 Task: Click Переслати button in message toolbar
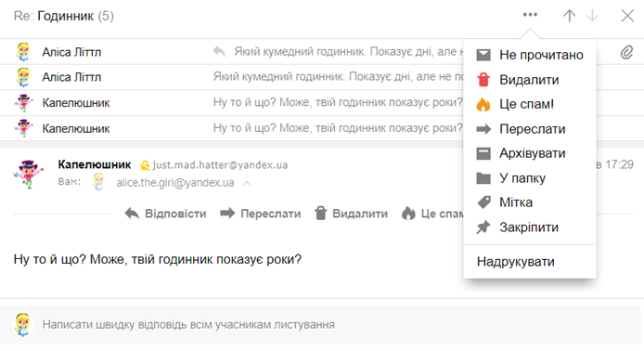tap(261, 214)
